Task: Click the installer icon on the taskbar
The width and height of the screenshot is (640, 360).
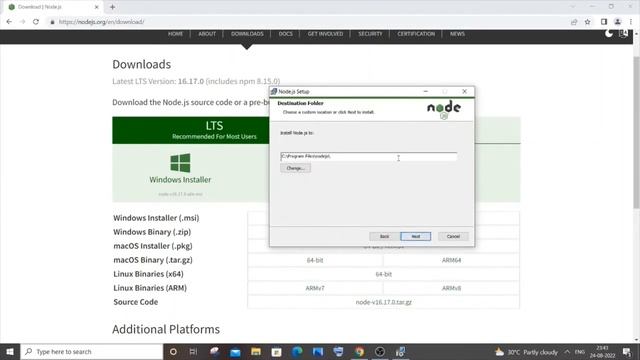Action: (x=400, y=351)
